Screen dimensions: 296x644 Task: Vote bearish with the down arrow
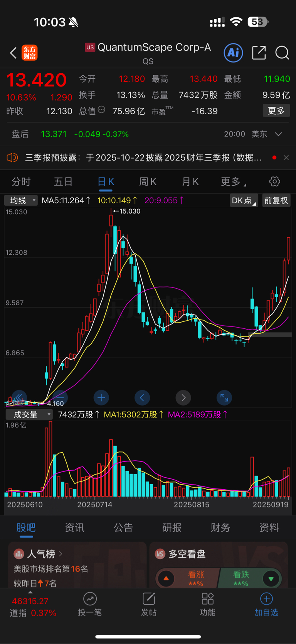coord(271,578)
